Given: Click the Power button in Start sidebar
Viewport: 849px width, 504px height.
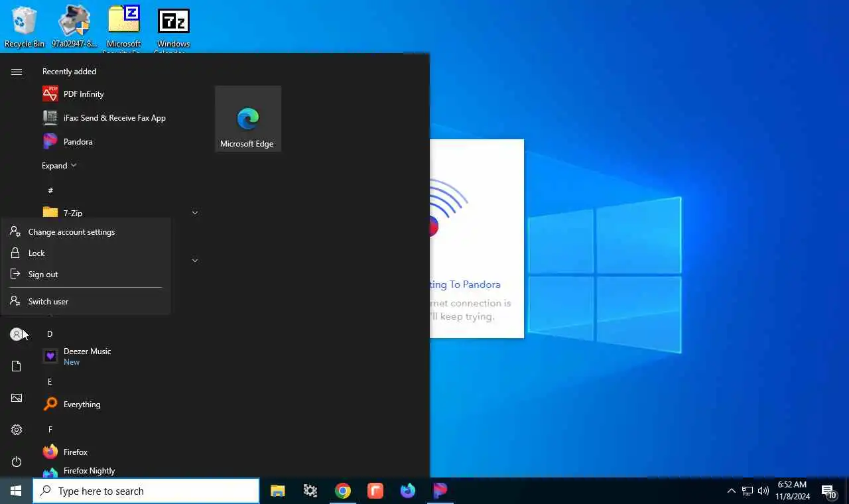Looking at the screenshot, I should point(17,462).
